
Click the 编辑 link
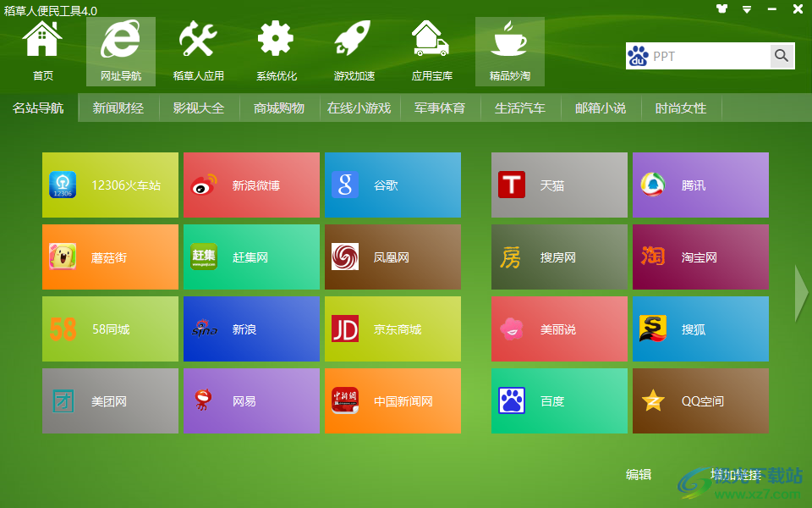(x=639, y=474)
